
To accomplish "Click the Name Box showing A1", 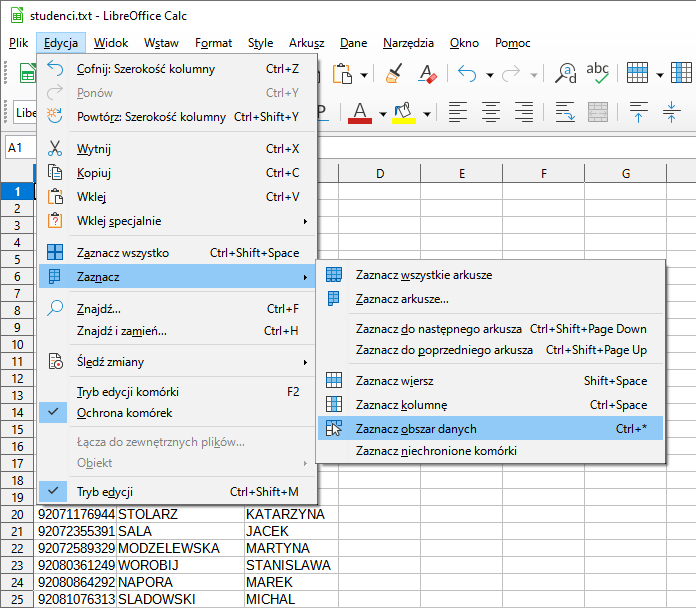I will click(20, 148).
